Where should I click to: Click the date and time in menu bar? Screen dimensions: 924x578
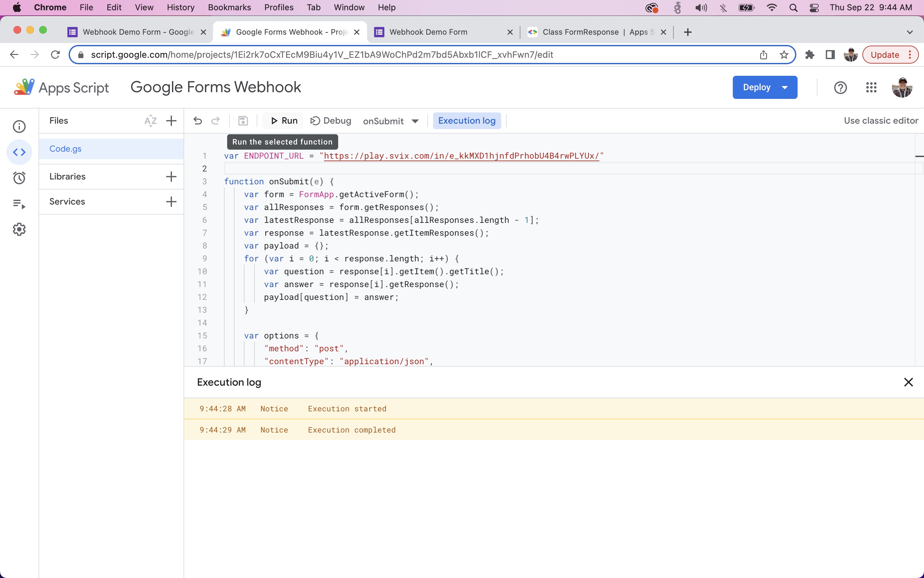point(871,8)
